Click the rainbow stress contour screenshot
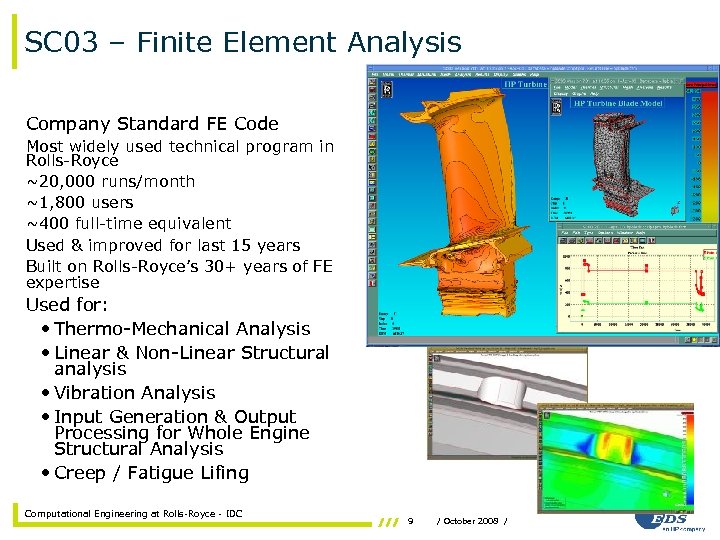The width and height of the screenshot is (720, 540). (615, 459)
